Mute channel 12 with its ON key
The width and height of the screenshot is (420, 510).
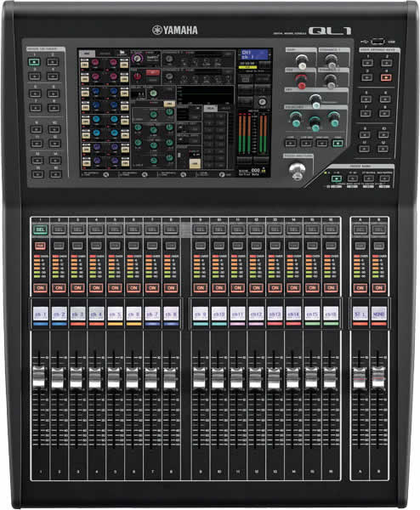(x=257, y=288)
